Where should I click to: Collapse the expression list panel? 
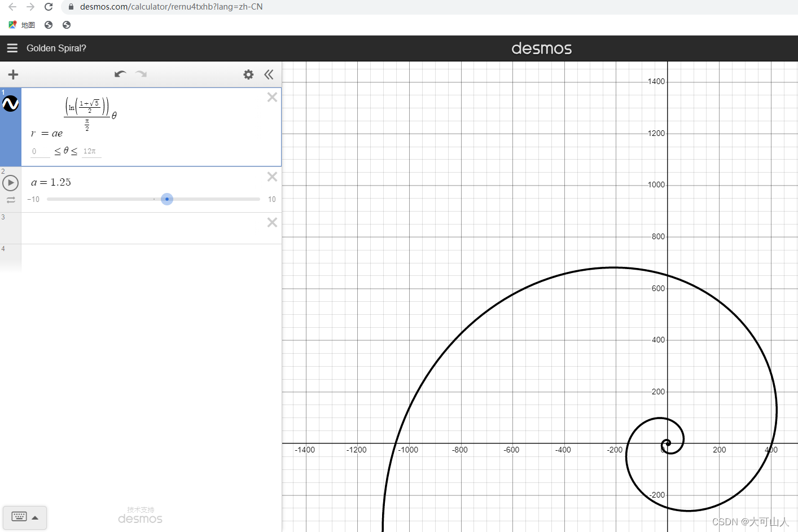point(269,74)
